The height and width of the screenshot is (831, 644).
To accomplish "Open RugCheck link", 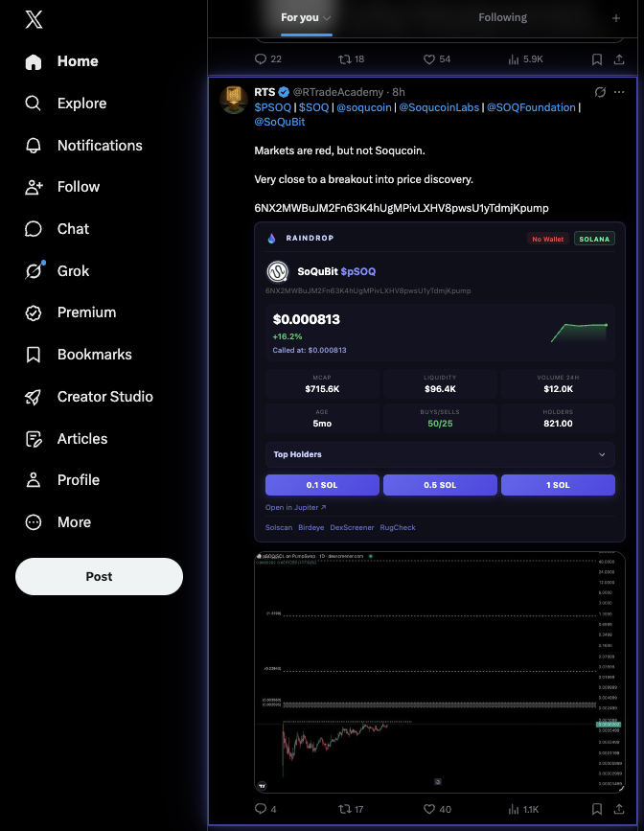I will (398, 528).
